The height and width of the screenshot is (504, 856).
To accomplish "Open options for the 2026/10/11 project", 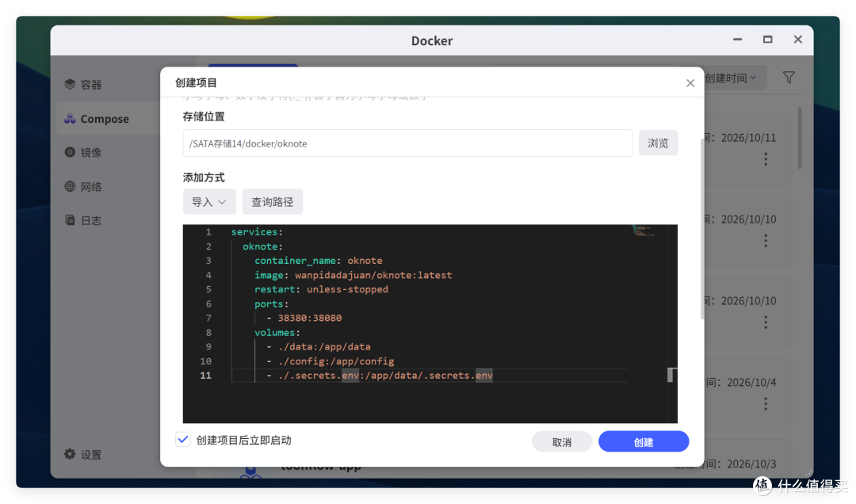I will tap(766, 159).
